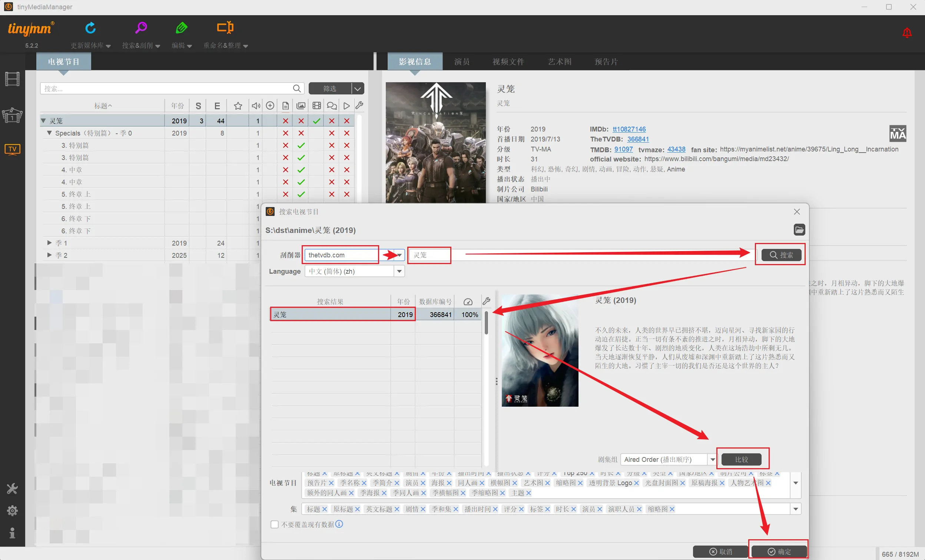
Task: Open settings gear in left sidebar
Action: [12, 510]
